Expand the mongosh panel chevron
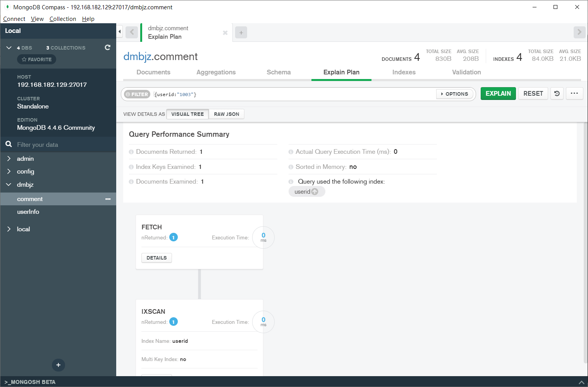This screenshot has width=588, height=387. [x=581, y=382]
